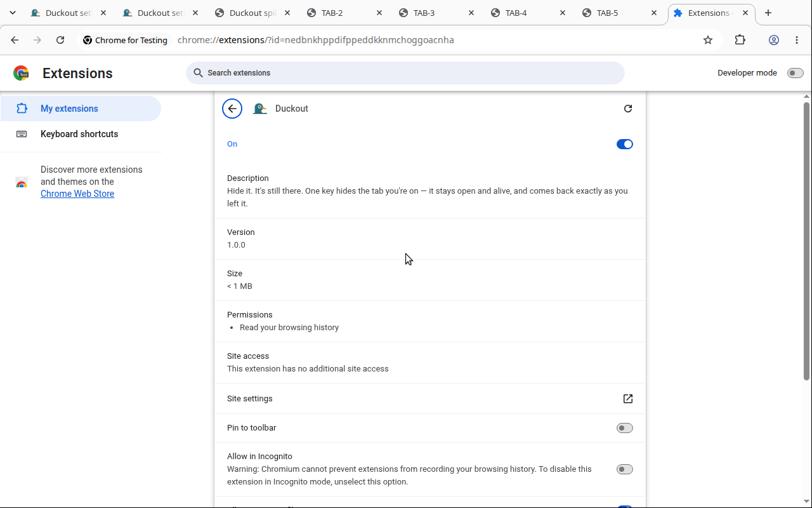Open the Chrome profile avatar icon
Viewport: 812px width, 508px height.
pyautogui.click(x=774, y=40)
